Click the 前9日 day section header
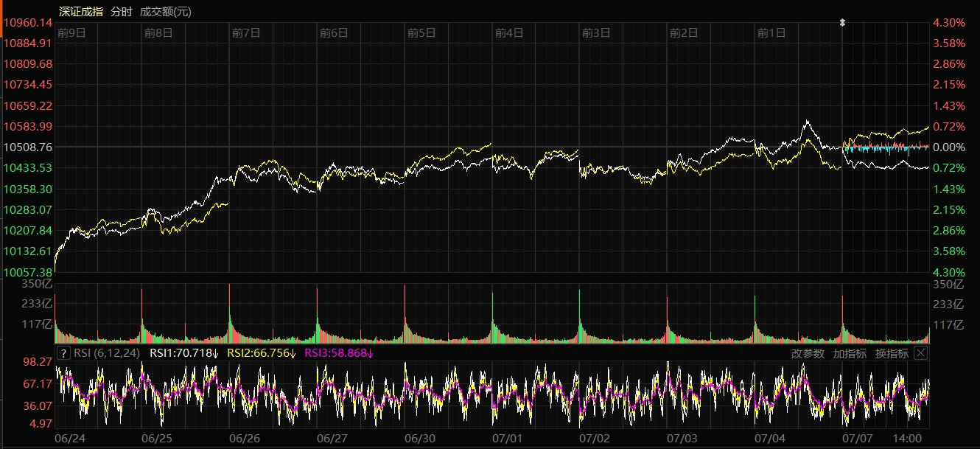The image size is (980, 449). click(x=71, y=33)
